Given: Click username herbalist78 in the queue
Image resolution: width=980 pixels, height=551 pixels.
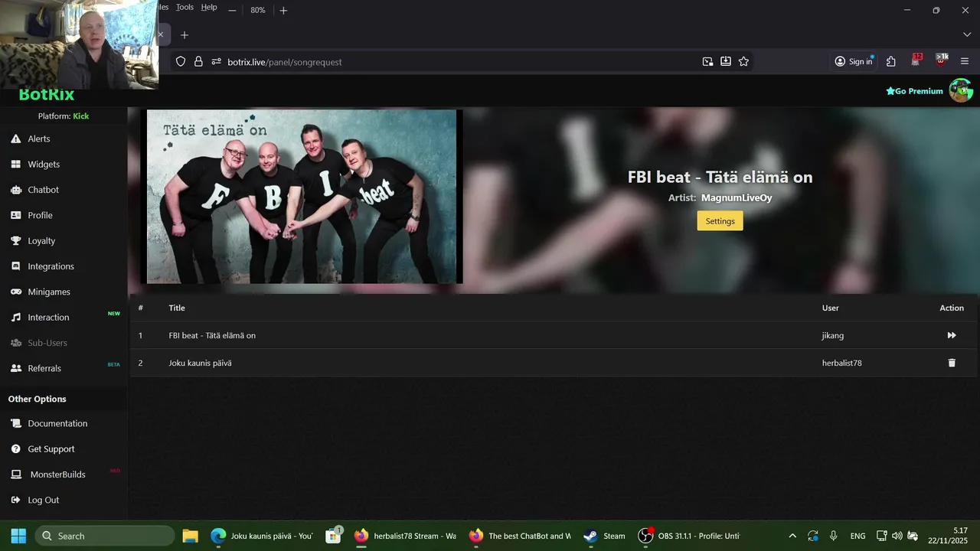Looking at the screenshot, I should [x=841, y=363].
